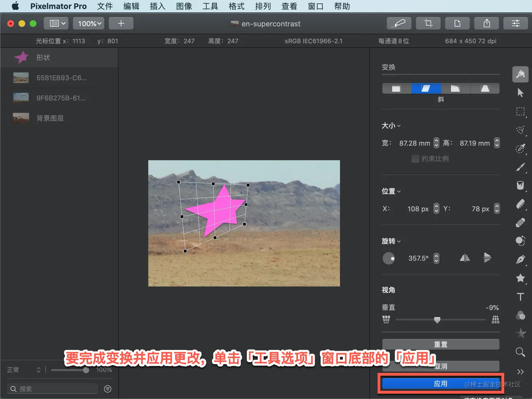Open the 文件 menu
This screenshot has height=399, width=532.
[105, 6]
